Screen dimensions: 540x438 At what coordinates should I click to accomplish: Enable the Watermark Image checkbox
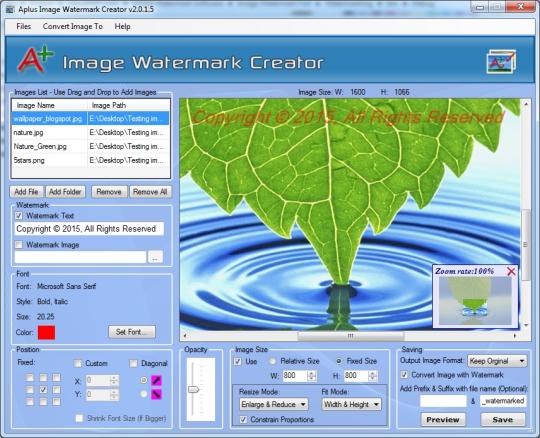point(19,244)
